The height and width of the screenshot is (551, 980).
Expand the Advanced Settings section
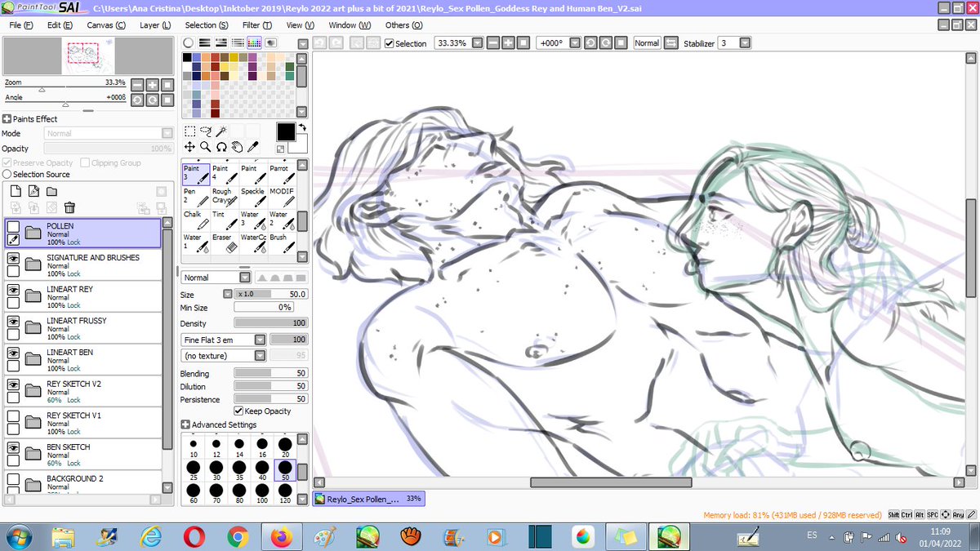coord(185,425)
